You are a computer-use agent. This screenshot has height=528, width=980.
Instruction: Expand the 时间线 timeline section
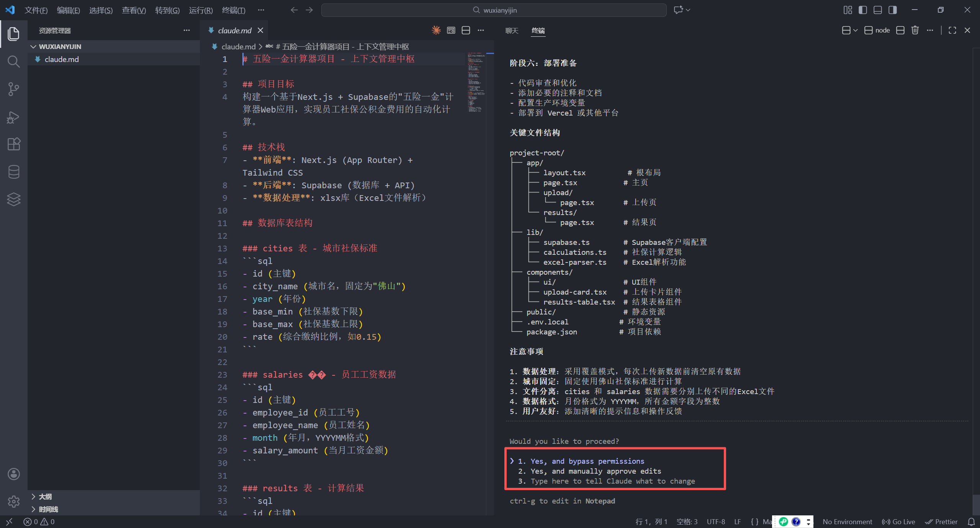114,509
